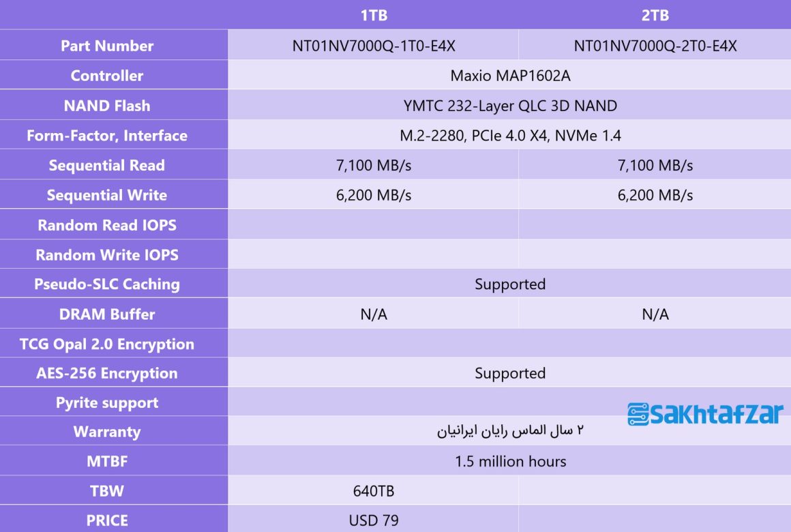The width and height of the screenshot is (791, 532).
Task: Click the M.2-2280, PCIe 4.0 X4 cell
Action: pos(510,136)
